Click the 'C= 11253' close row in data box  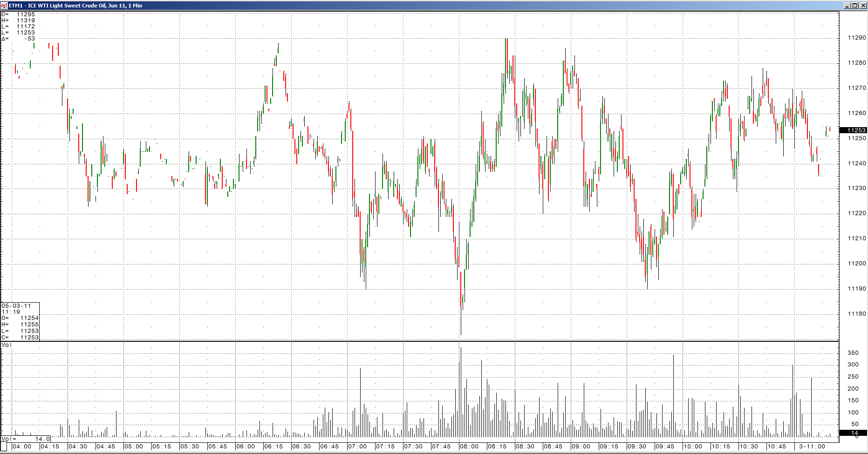[x=20, y=338]
